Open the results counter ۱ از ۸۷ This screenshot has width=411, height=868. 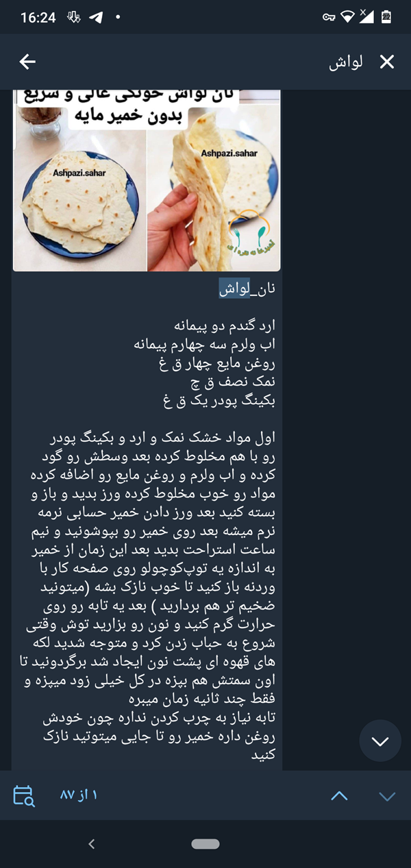[79, 795]
